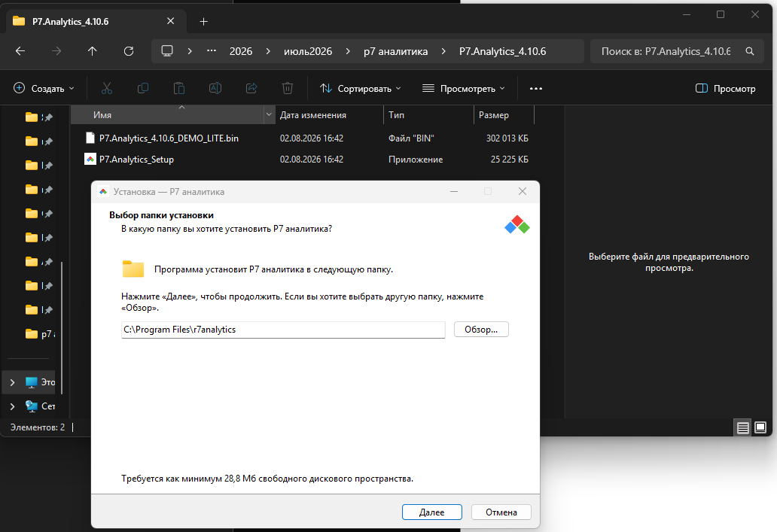Click size 25 225 КБ cell

(x=510, y=160)
